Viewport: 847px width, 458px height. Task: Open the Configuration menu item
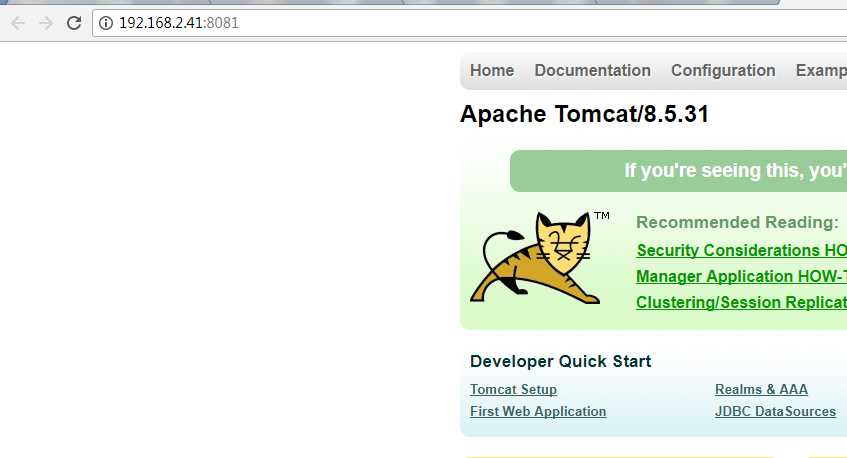pyautogui.click(x=723, y=71)
